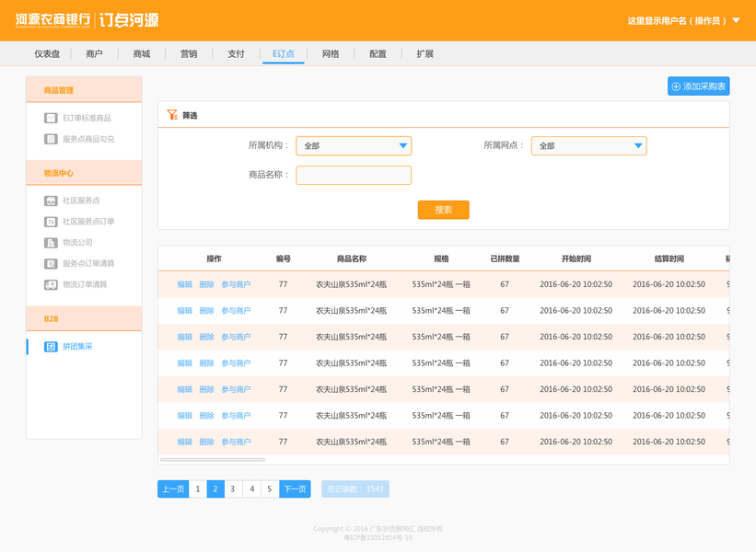
Task: Open 服务点订单清算 in the sidebar
Action: [88, 263]
